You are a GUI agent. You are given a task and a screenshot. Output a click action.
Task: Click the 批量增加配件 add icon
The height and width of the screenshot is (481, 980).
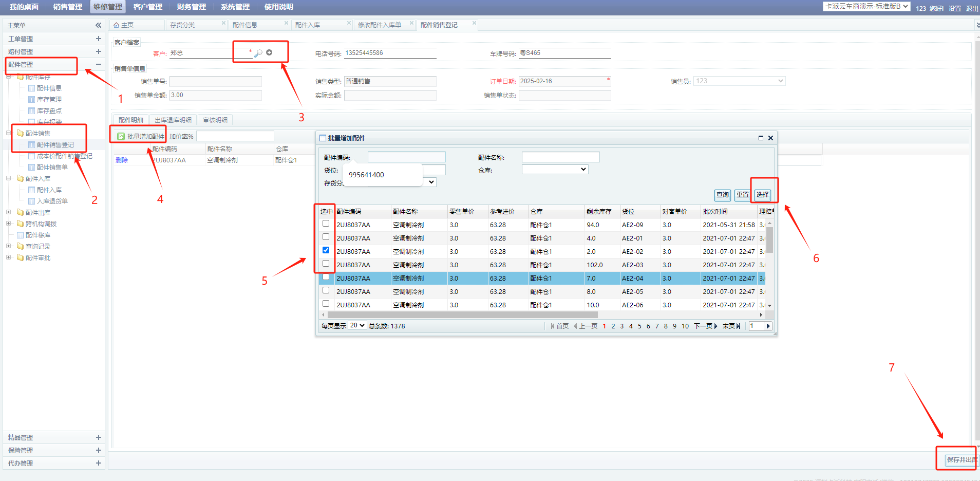coord(121,137)
